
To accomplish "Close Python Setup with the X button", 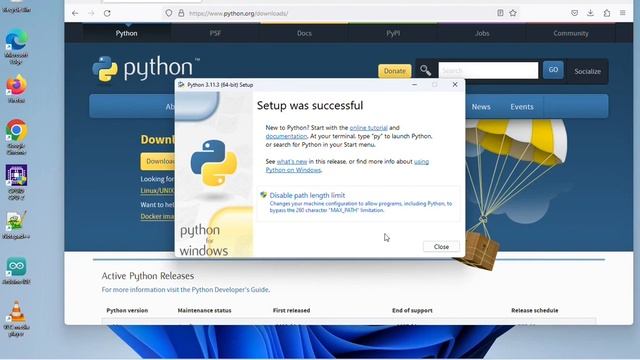I will tap(455, 84).
